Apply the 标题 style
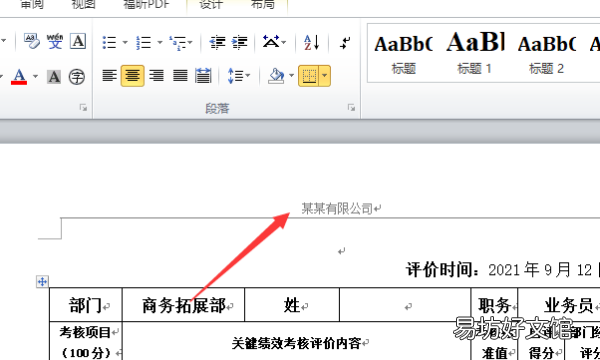Screen dimensions: 600x360 [403, 54]
